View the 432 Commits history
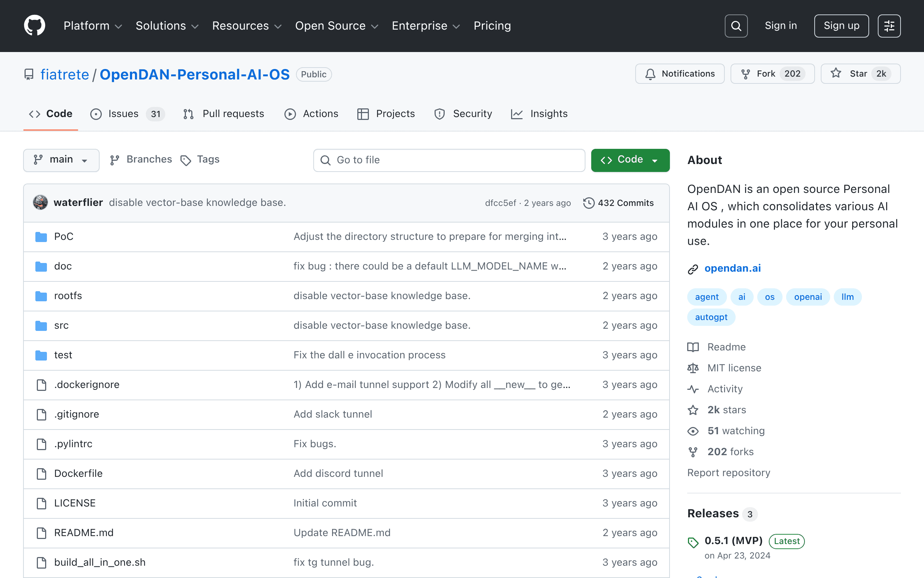The width and height of the screenshot is (924, 578). tap(619, 203)
